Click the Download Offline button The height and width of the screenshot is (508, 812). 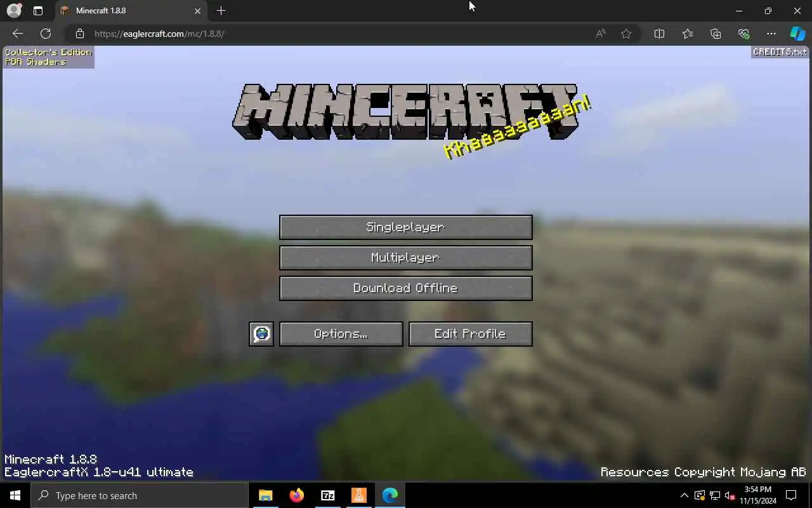click(x=405, y=288)
